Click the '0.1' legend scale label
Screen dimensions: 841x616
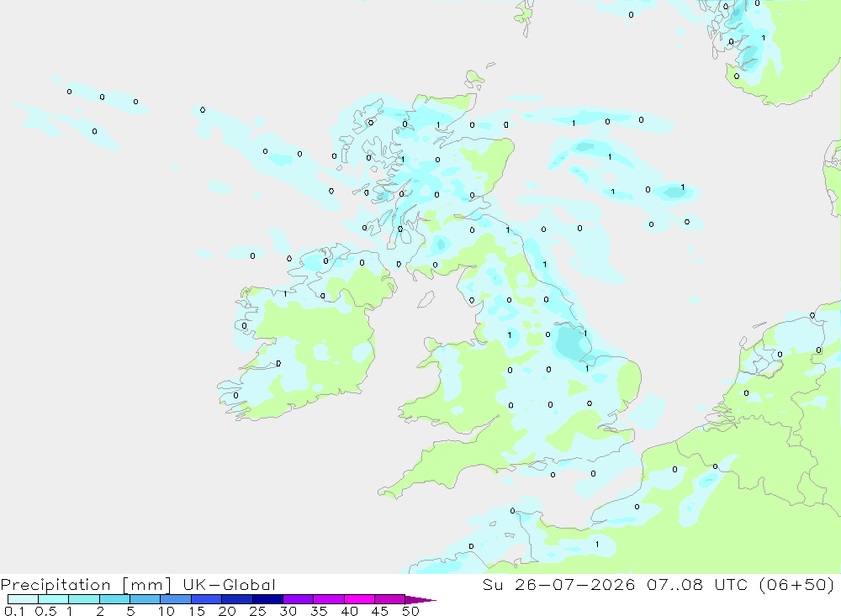pos(14,611)
